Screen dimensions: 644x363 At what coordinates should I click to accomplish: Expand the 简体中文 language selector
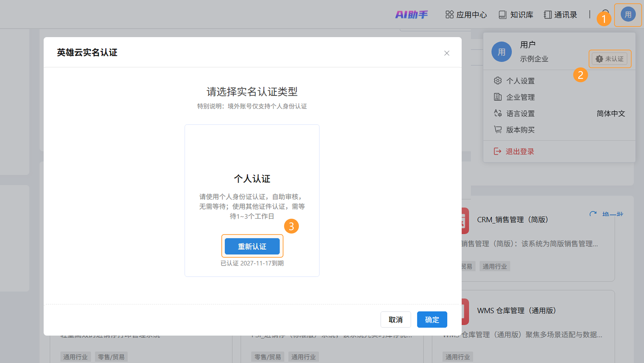pyautogui.click(x=610, y=114)
